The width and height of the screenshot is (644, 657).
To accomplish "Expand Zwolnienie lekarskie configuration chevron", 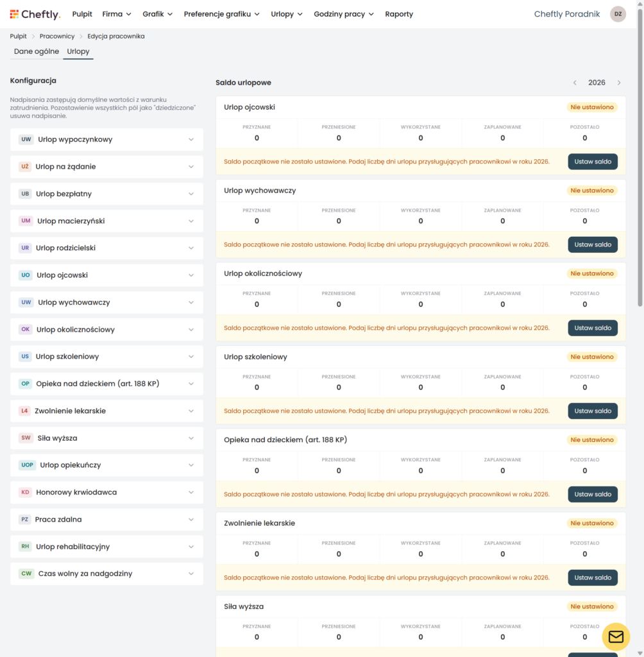I will [191, 411].
